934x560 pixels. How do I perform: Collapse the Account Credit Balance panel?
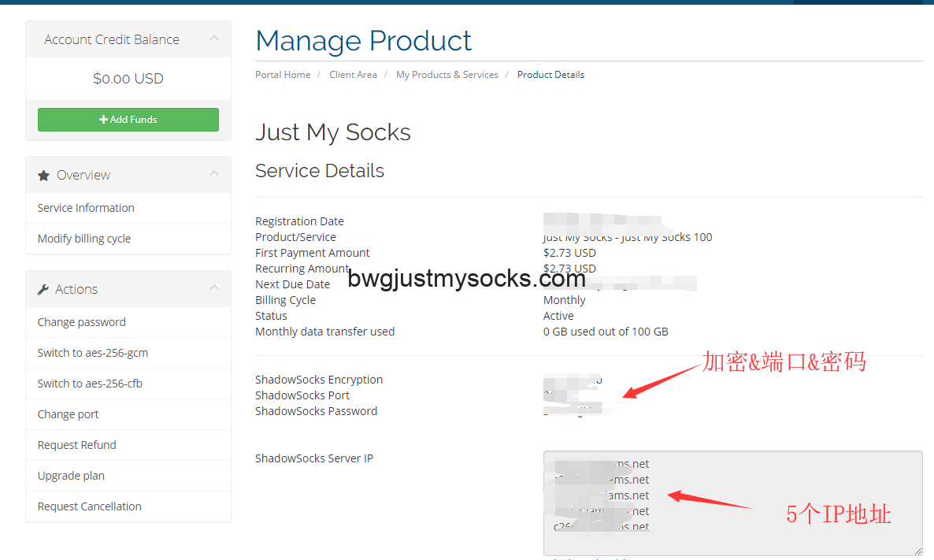point(213,39)
